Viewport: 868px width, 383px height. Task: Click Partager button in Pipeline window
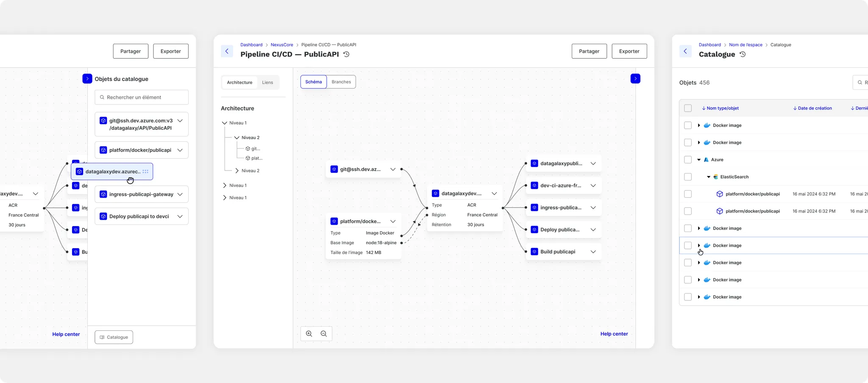tap(589, 51)
